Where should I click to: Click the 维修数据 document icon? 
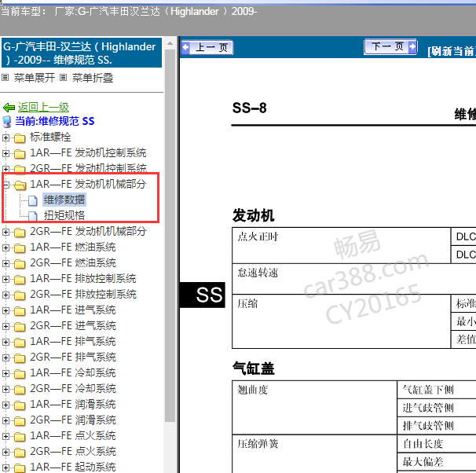tap(33, 200)
